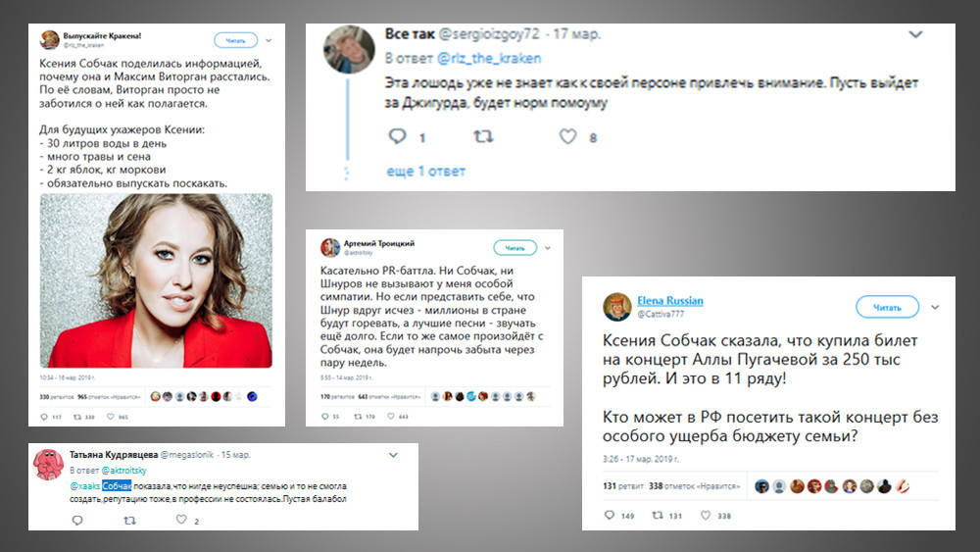
Task: Follow Artemy Troitsky via Читать button
Action: coord(515,248)
